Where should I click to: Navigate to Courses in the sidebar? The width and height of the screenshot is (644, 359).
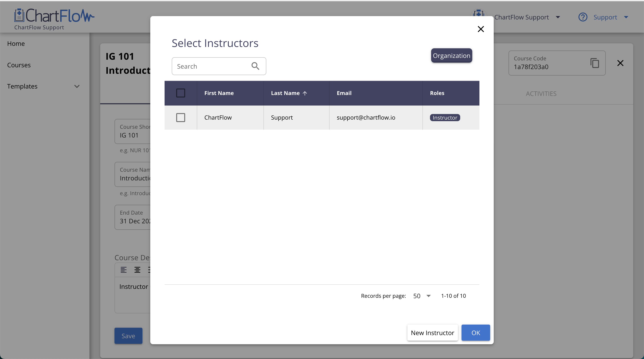pos(19,65)
